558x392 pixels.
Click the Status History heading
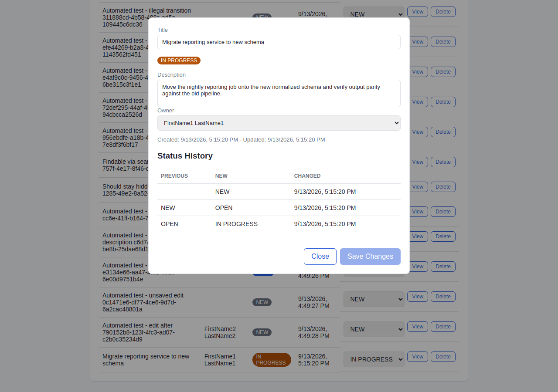(185, 156)
